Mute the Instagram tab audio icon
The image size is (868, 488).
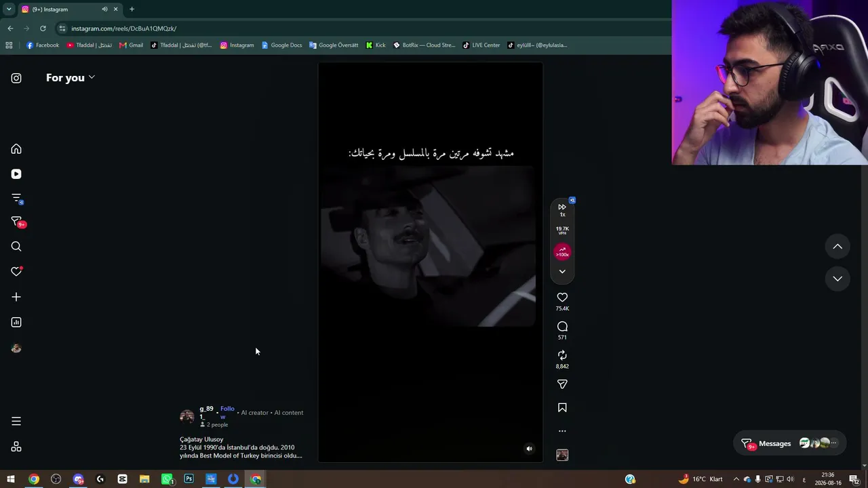[104, 9]
